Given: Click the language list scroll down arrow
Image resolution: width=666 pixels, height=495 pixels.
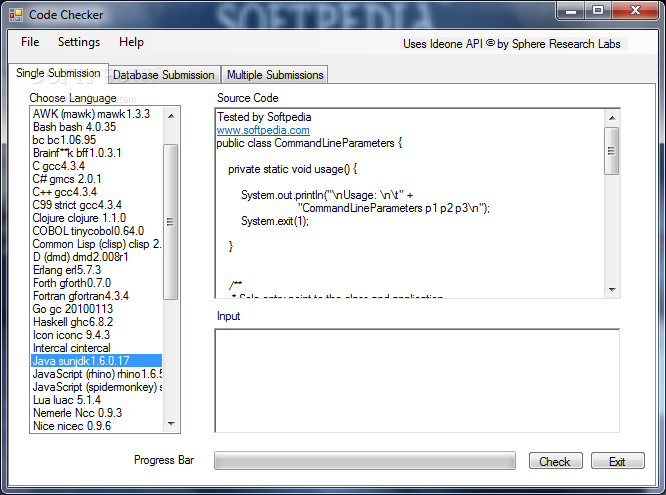Looking at the screenshot, I should pos(171,424).
